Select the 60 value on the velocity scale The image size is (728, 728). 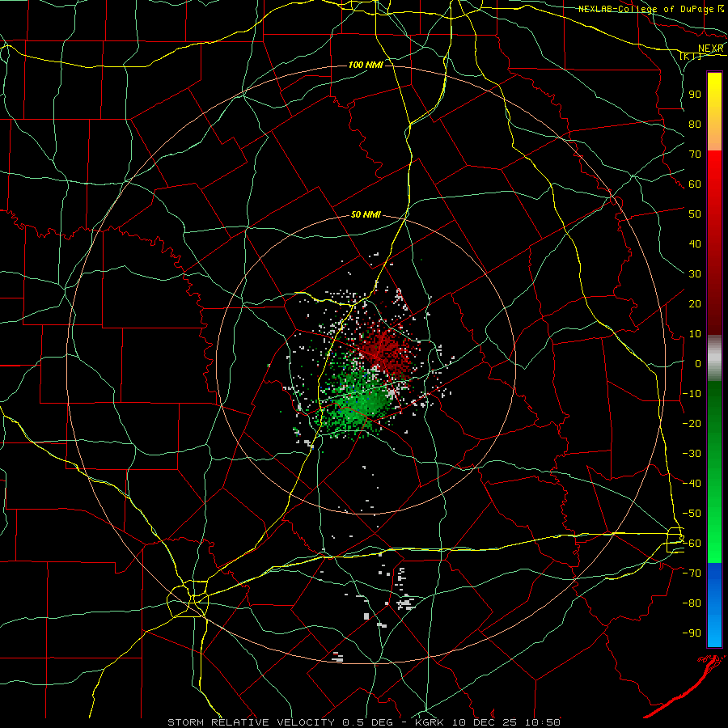tap(695, 184)
